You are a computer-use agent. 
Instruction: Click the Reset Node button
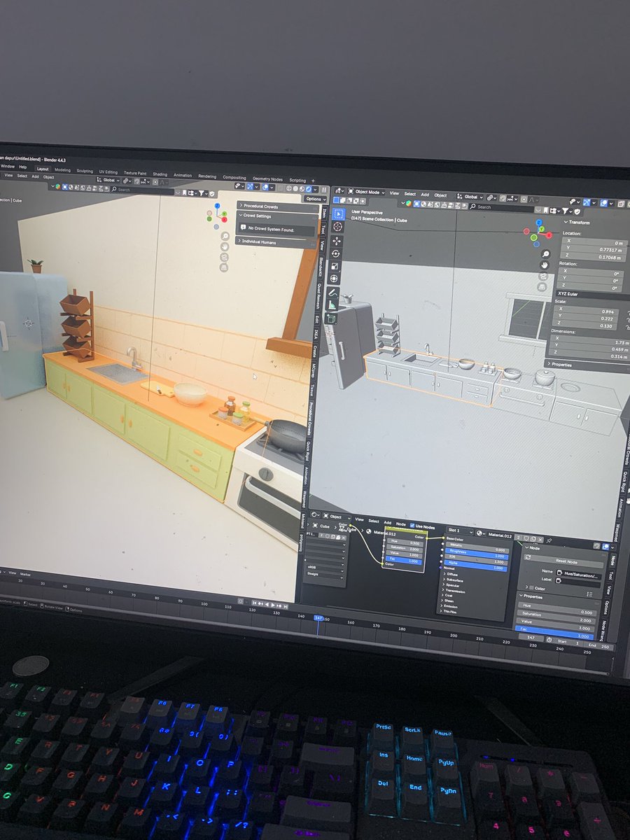click(565, 563)
